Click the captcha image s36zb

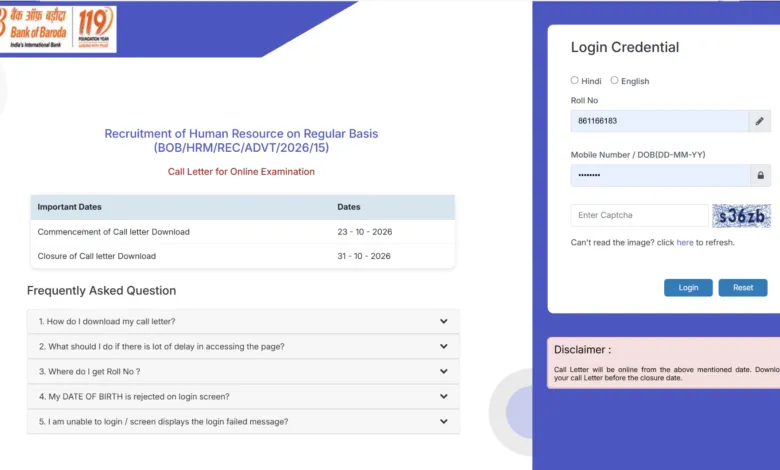tap(741, 216)
